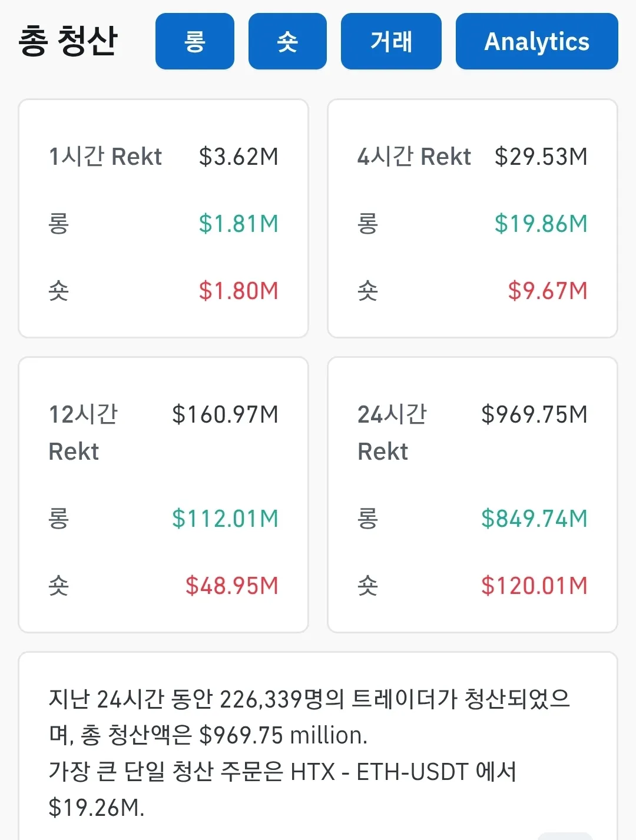Click the 1-hour short value $1.80M
The width and height of the screenshot is (636, 840).
click(x=238, y=291)
